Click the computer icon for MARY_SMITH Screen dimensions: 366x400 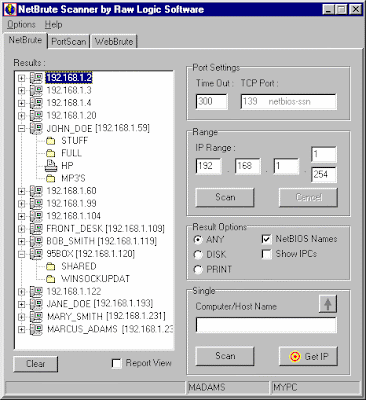(x=36, y=317)
